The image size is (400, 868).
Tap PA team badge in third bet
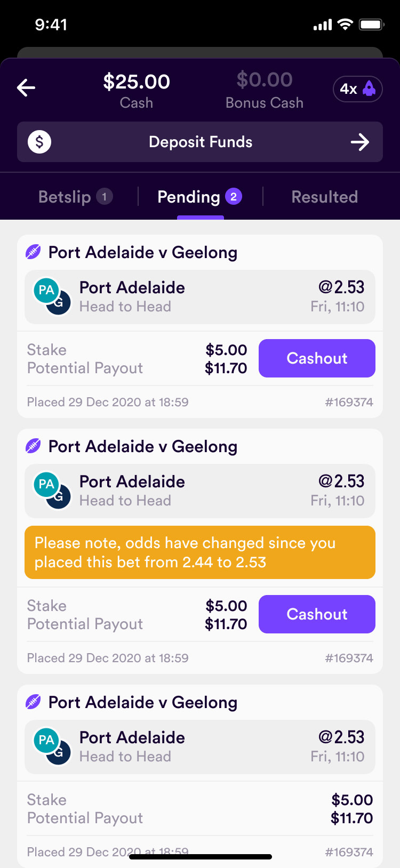point(46,741)
